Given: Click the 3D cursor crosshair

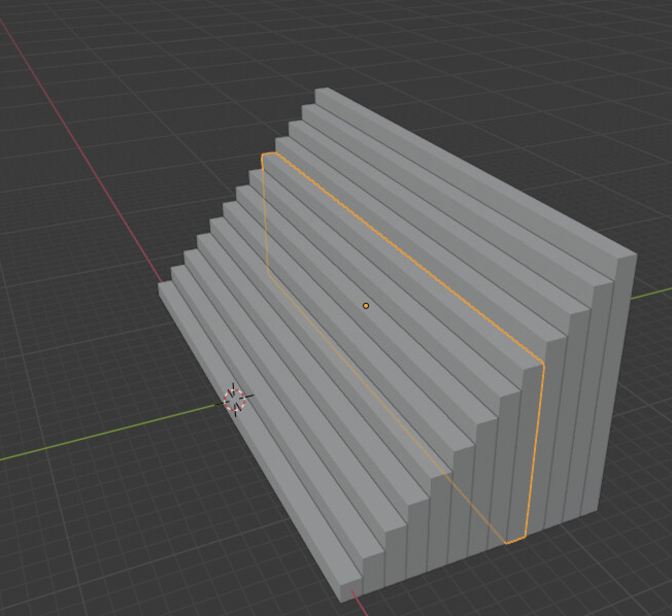Looking at the screenshot, I should tap(235, 400).
